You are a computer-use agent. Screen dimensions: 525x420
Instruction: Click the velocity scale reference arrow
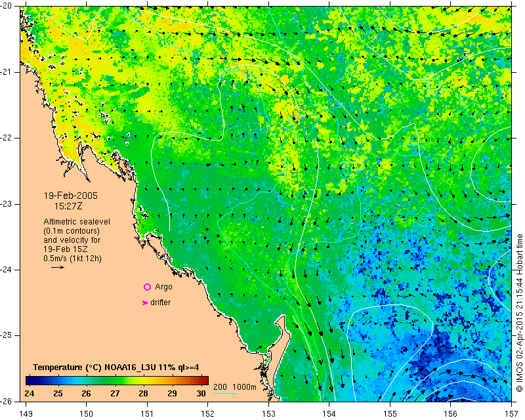(x=58, y=267)
